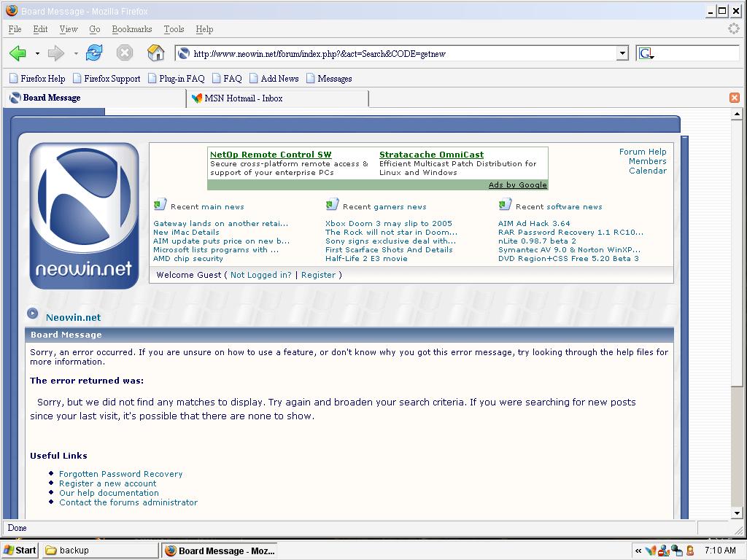747x560 pixels.
Task: Open the Google search engine selector
Action: click(646, 54)
